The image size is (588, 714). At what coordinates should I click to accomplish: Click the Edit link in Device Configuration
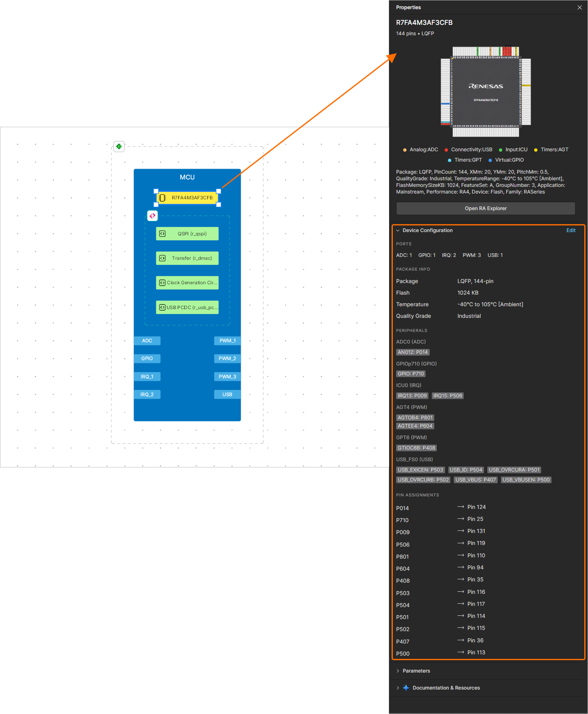pos(571,230)
